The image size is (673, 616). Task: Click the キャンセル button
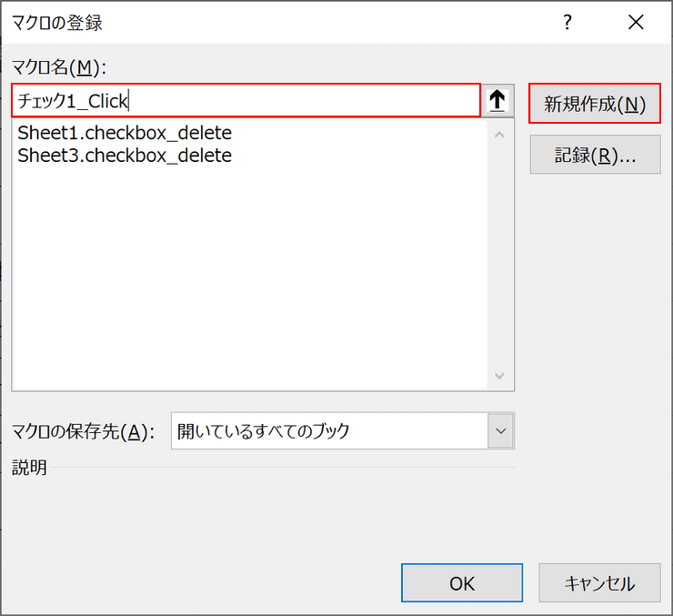pos(599,583)
